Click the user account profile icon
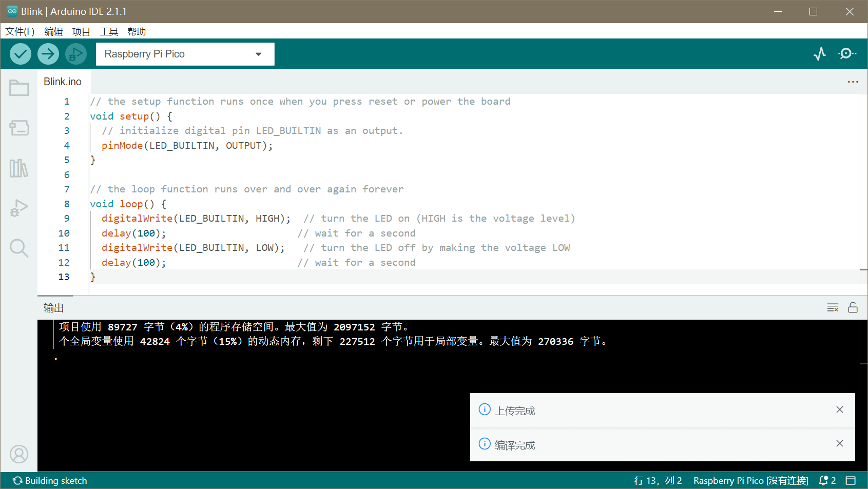The height and width of the screenshot is (489, 868). point(19,454)
